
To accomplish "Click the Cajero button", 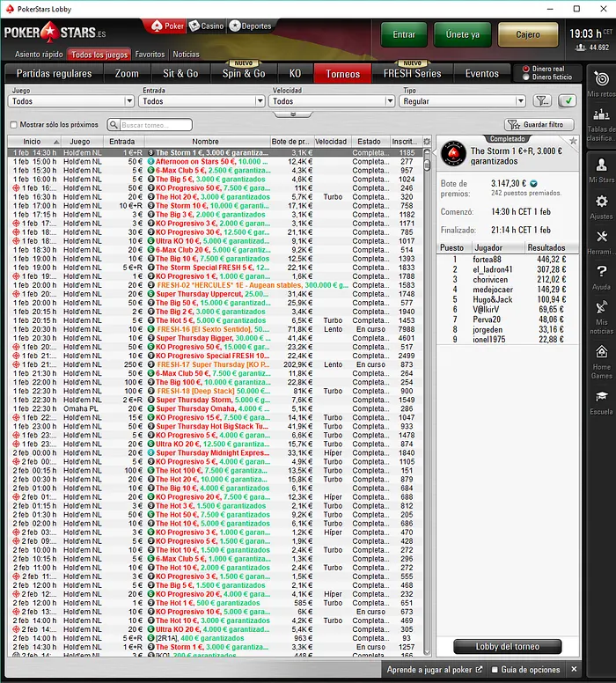I will tap(528, 34).
